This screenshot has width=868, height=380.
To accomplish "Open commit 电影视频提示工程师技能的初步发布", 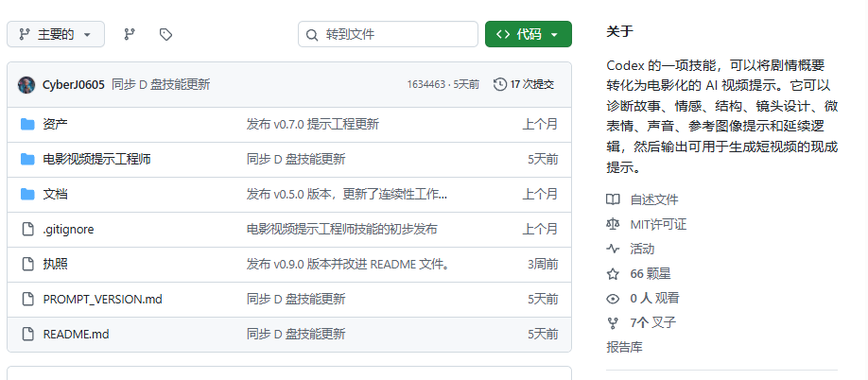I will [341, 229].
